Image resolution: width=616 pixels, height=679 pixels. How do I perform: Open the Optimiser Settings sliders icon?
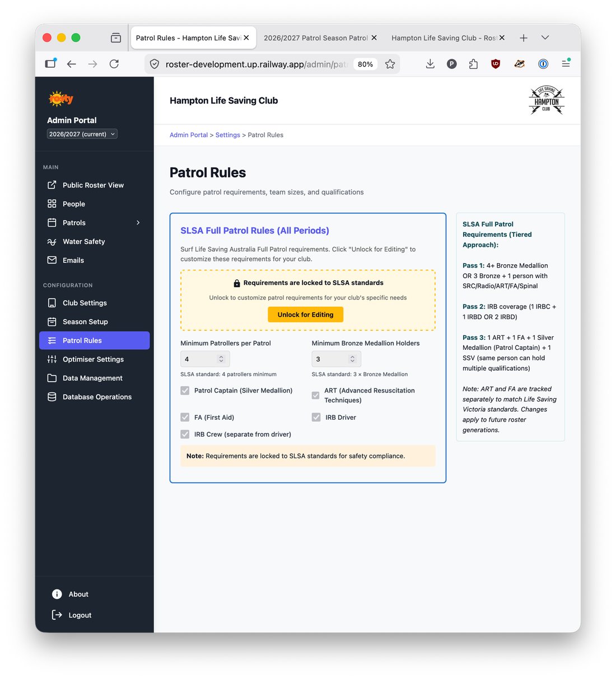[52, 359]
